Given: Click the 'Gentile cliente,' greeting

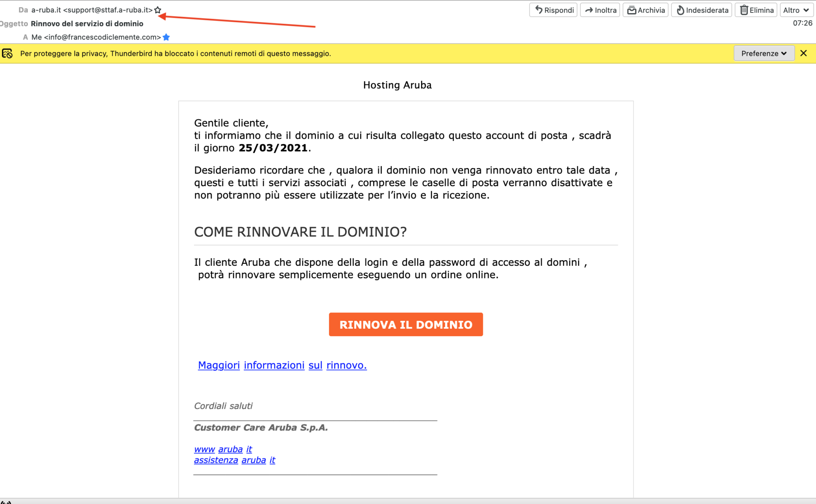Looking at the screenshot, I should click(x=231, y=123).
